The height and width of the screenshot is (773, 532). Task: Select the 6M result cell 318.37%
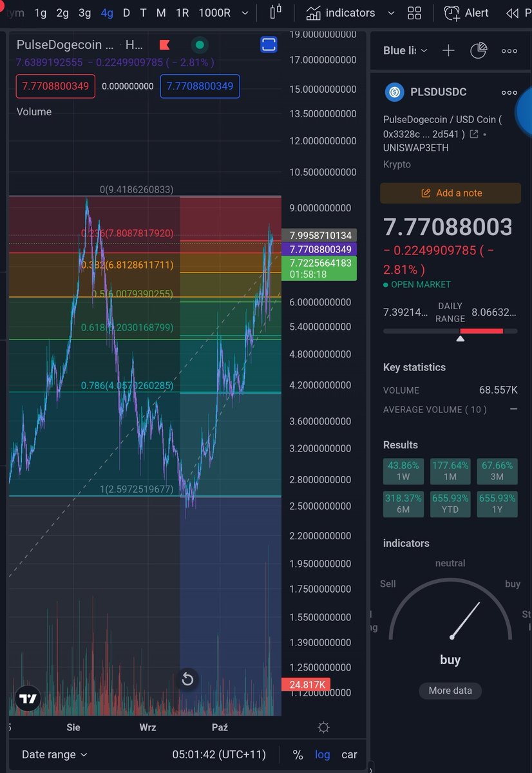[403, 504]
